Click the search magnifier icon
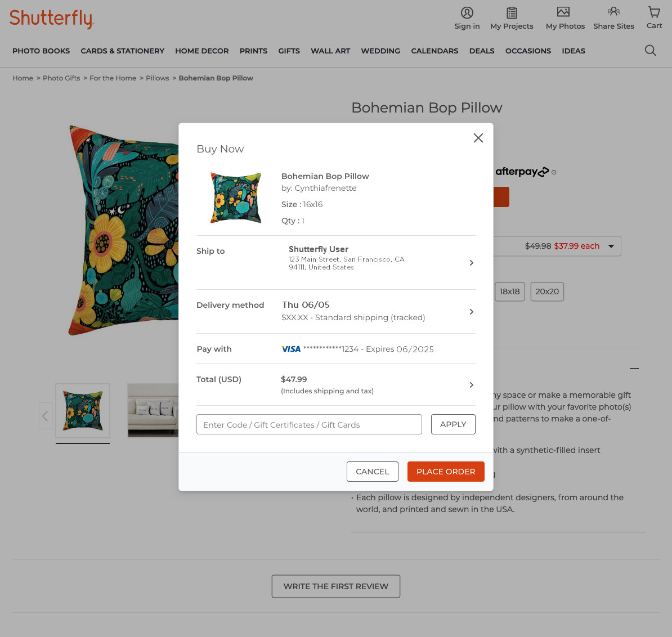 [650, 50]
